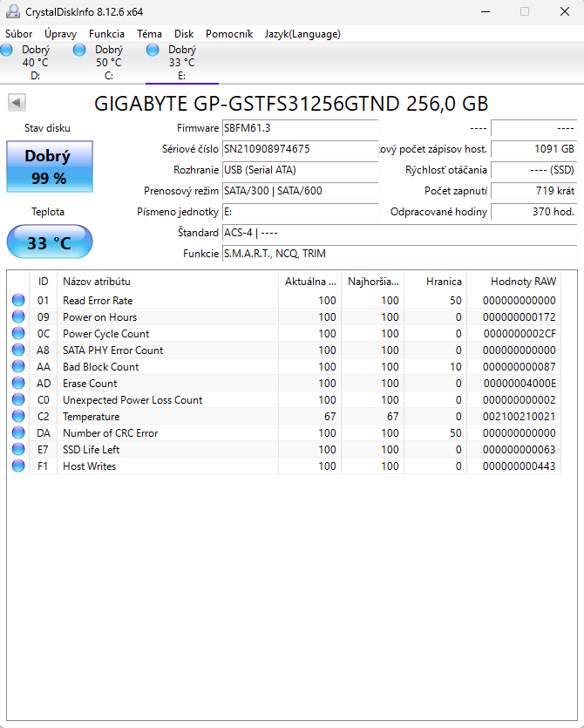Click the blue health orb for disk E:
Image resolution: width=584 pixels, height=728 pixels.
(153, 50)
